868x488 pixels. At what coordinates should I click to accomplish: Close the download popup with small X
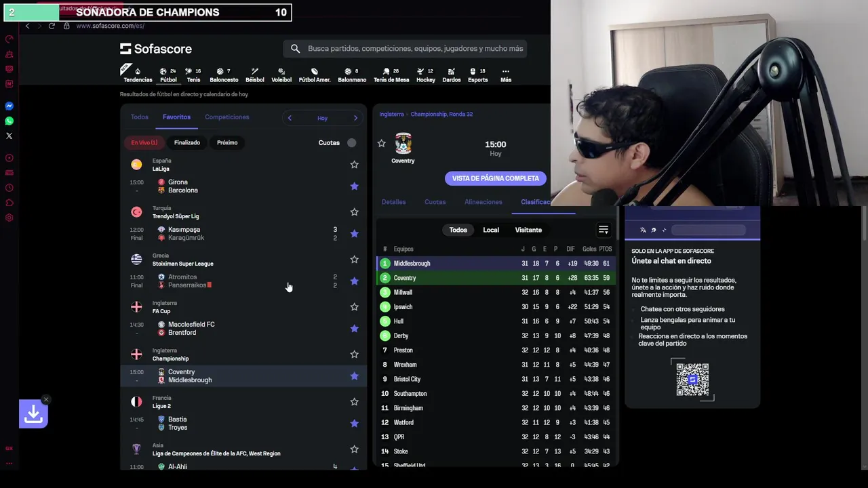(x=45, y=399)
